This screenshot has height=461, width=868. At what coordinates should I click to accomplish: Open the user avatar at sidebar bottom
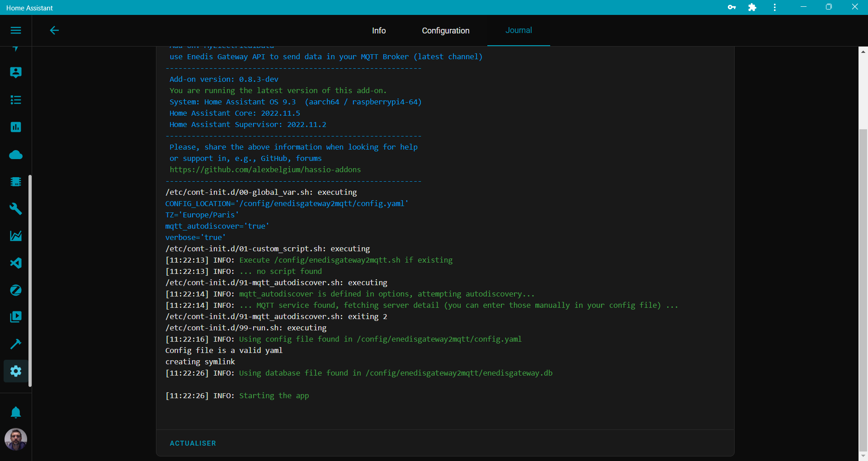[x=16, y=439]
